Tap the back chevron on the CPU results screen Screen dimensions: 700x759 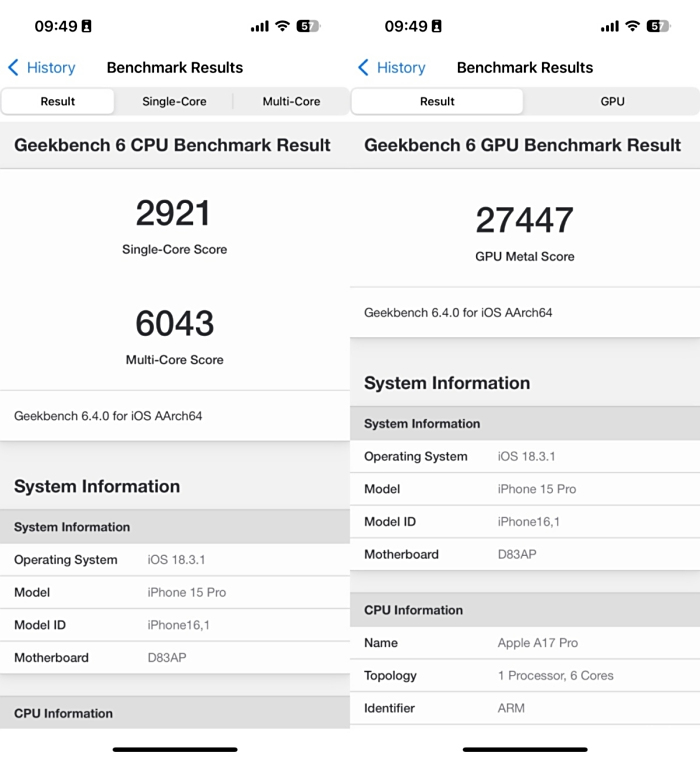click(x=14, y=67)
